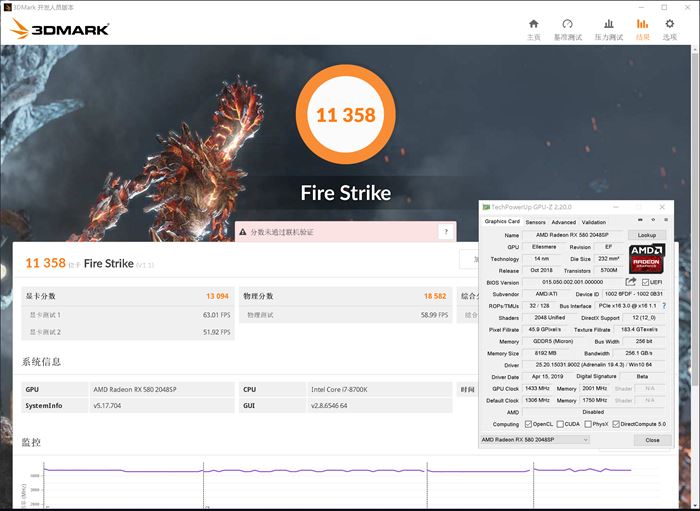Click the monitoring (监控) graph line
Image resolution: width=700 pixels, height=511 pixels.
(337, 470)
